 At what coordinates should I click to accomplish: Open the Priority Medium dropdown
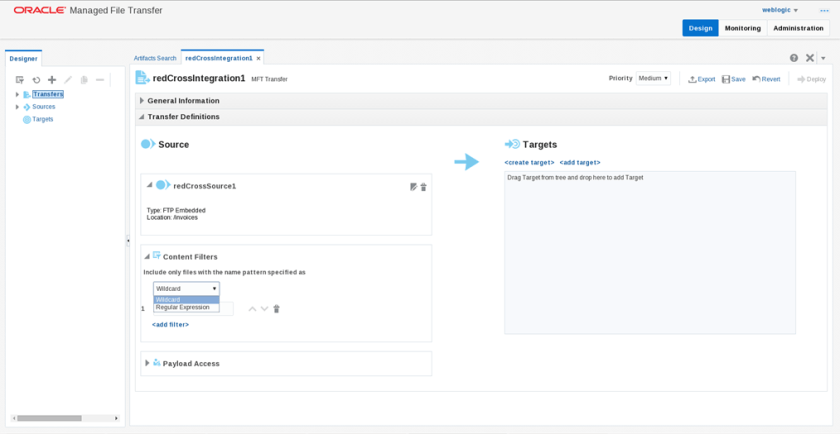pyautogui.click(x=653, y=78)
